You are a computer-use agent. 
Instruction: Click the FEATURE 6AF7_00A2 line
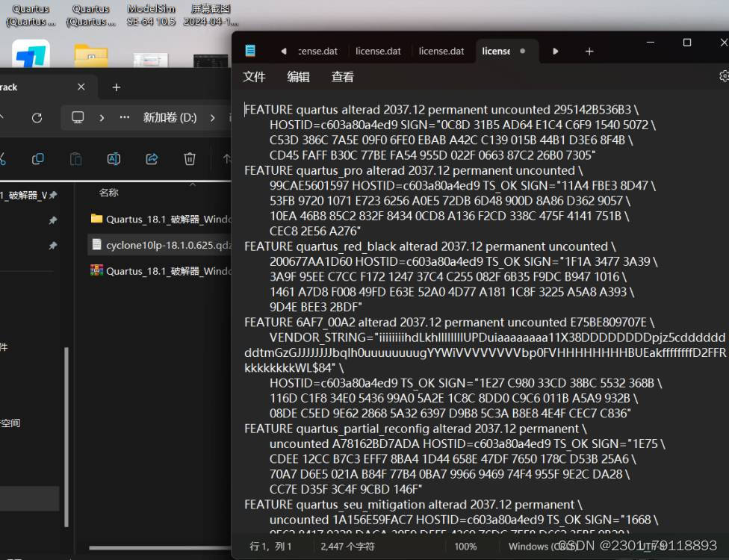click(x=449, y=322)
